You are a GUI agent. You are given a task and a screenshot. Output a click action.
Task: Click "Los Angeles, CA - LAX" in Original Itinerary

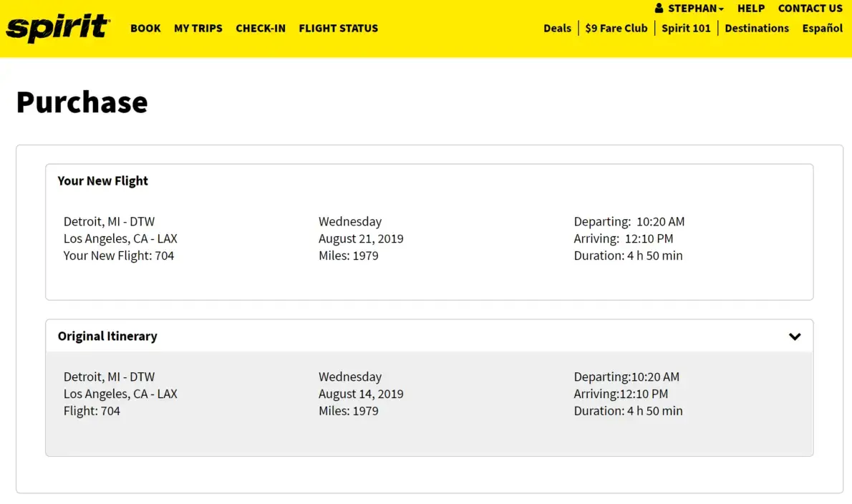click(120, 394)
